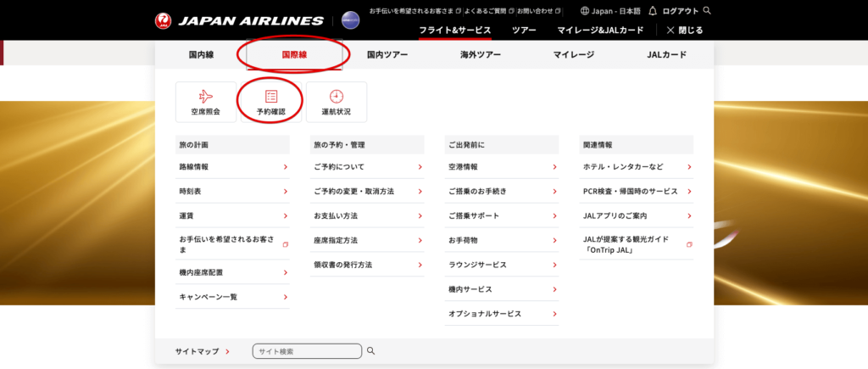
Task: Close the menu with 閉じる
Action: click(685, 30)
